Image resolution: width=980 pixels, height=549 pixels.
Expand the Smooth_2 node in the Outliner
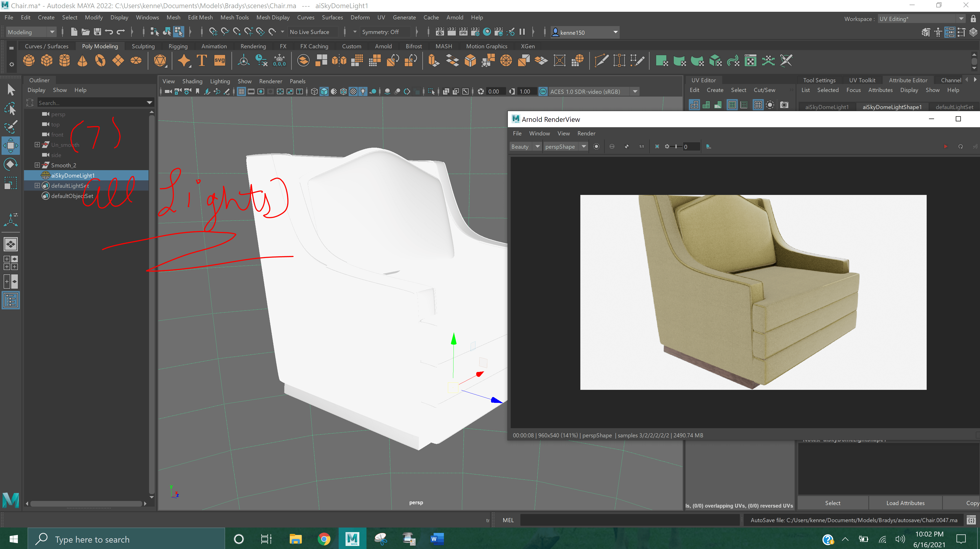pos(37,165)
